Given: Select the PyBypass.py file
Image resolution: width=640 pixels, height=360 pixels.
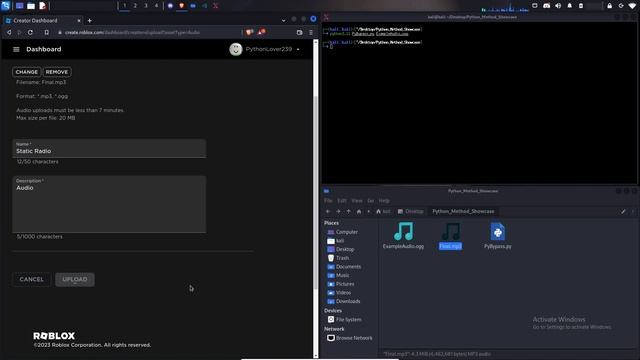Looking at the screenshot, I should pyautogui.click(x=498, y=236).
